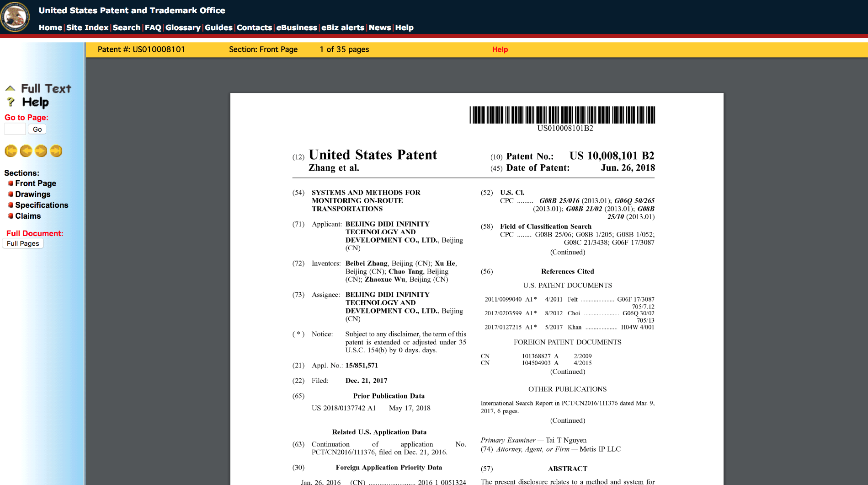The height and width of the screenshot is (485, 868).
Task: Click United States Patent and Trademark Office title
Action: (x=132, y=10)
